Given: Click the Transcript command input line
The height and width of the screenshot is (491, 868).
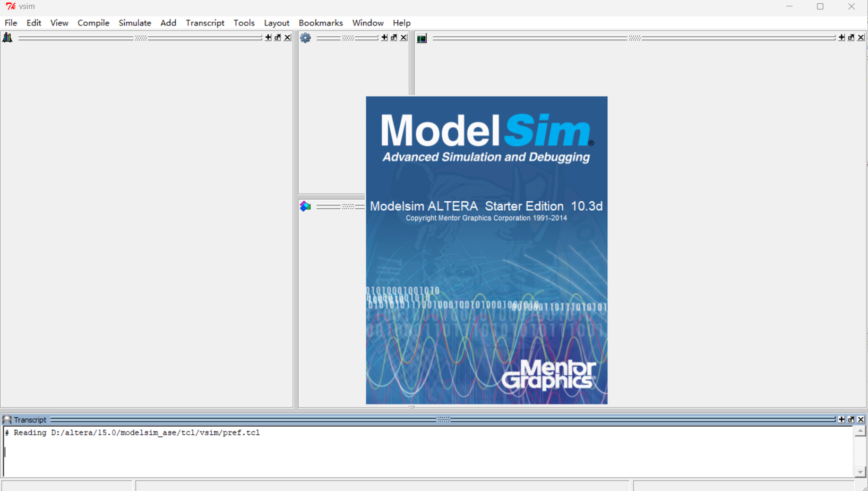Looking at the screenshot, I should (428, 452).
